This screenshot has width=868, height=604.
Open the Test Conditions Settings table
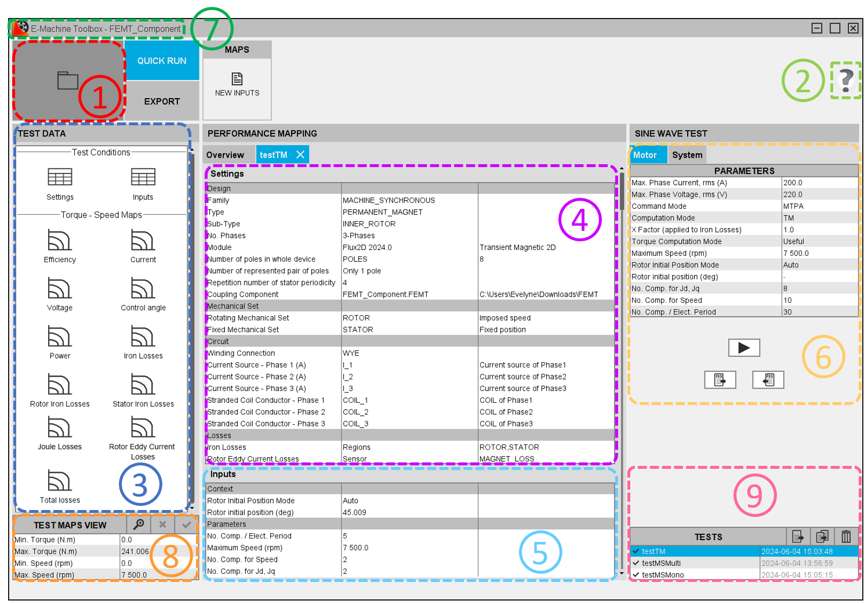[x=60, y=177]
